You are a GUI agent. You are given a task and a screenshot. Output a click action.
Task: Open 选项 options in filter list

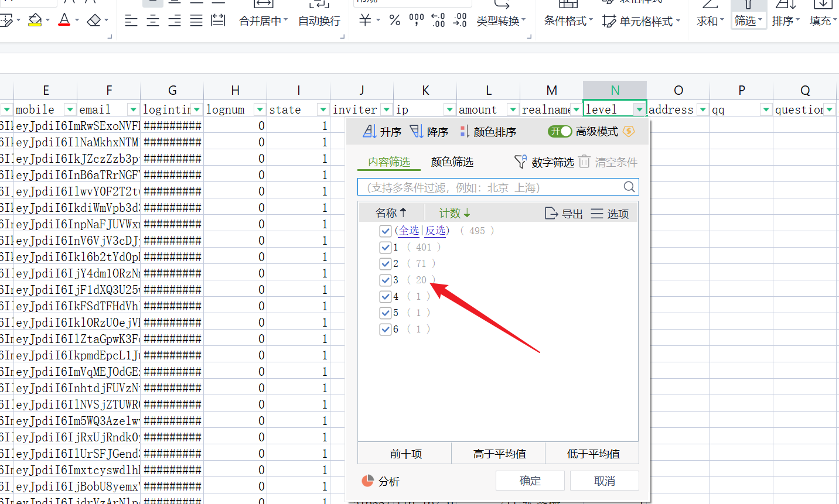pyautogui.click(x=610, y=214)
